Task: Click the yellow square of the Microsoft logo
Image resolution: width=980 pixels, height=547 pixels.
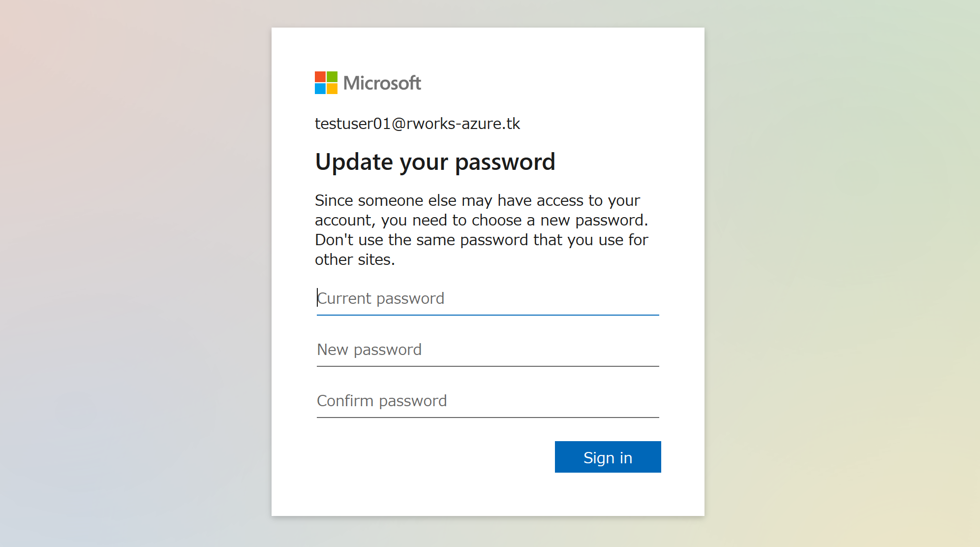Action: tap(332, 89)
